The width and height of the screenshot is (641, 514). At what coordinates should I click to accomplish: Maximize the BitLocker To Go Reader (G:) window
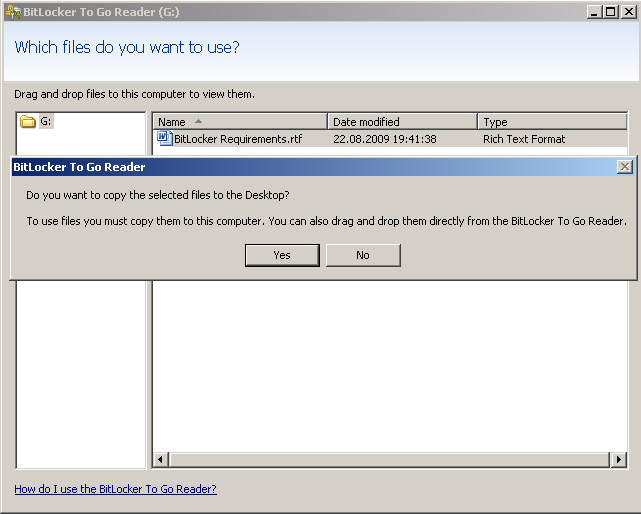610,12
